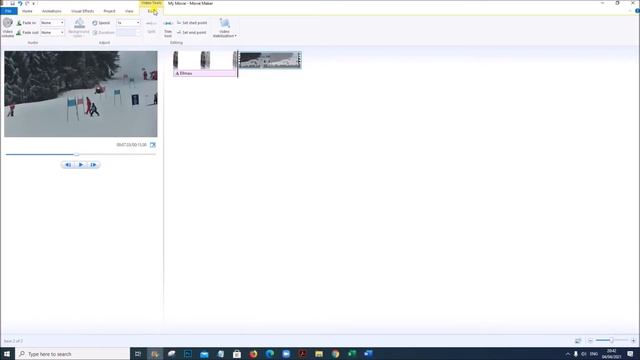640x360 pixels.
Task: Open Microsoft Store from the taskbar
Action: (x=237, y=354)
